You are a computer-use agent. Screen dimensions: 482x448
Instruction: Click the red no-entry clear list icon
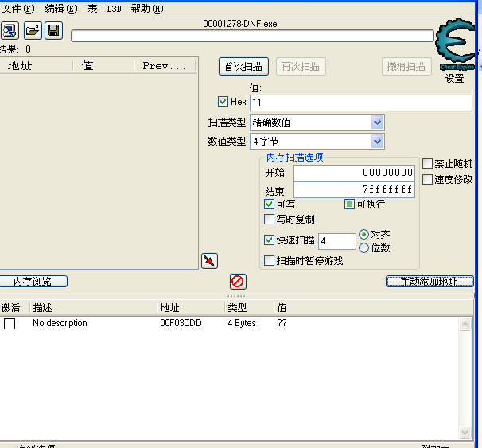(238, 282)
